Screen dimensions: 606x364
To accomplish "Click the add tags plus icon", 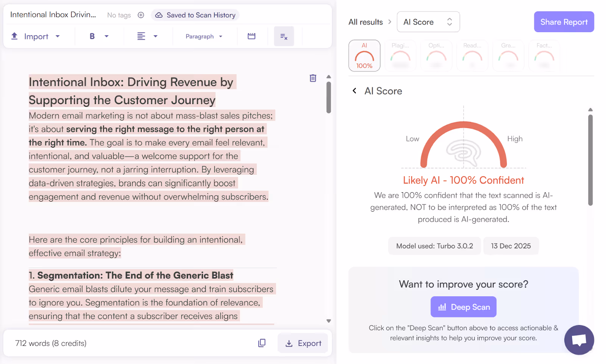I will pyautogui.click(x=141, y=15).
